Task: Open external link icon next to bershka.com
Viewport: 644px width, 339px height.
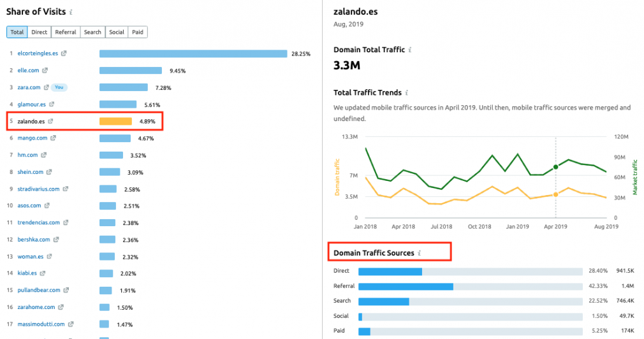Action: pyautogui.click(x=56, y=239)
